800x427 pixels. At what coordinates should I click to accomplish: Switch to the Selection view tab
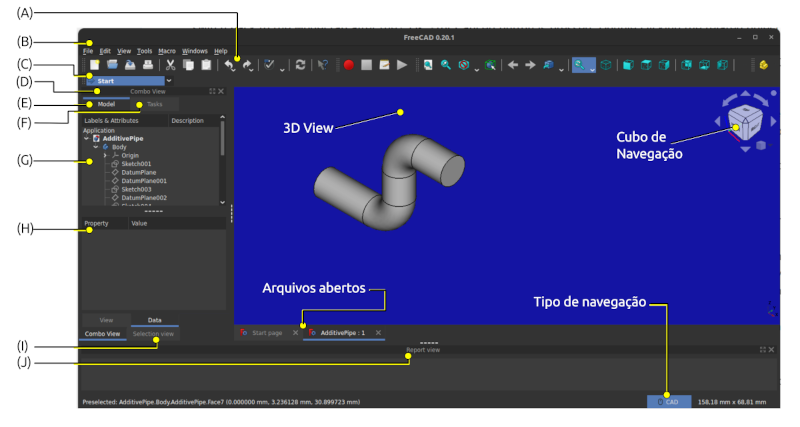153,334
